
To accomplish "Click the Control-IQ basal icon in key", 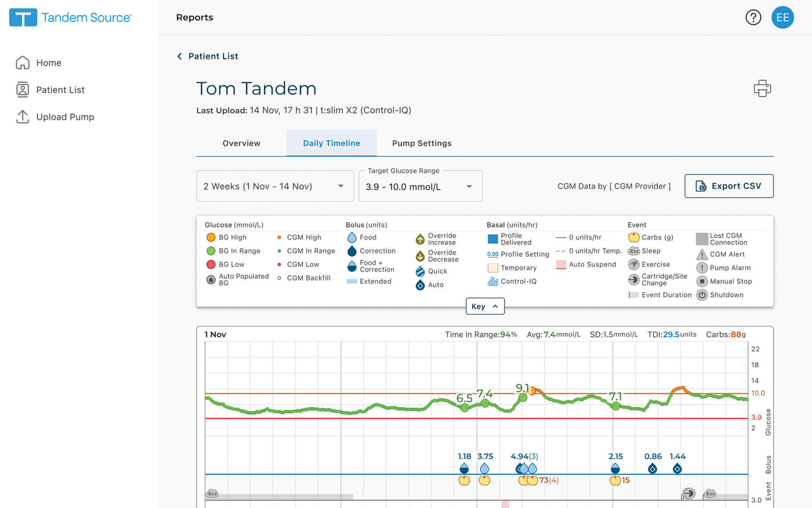I will [493, 281].
